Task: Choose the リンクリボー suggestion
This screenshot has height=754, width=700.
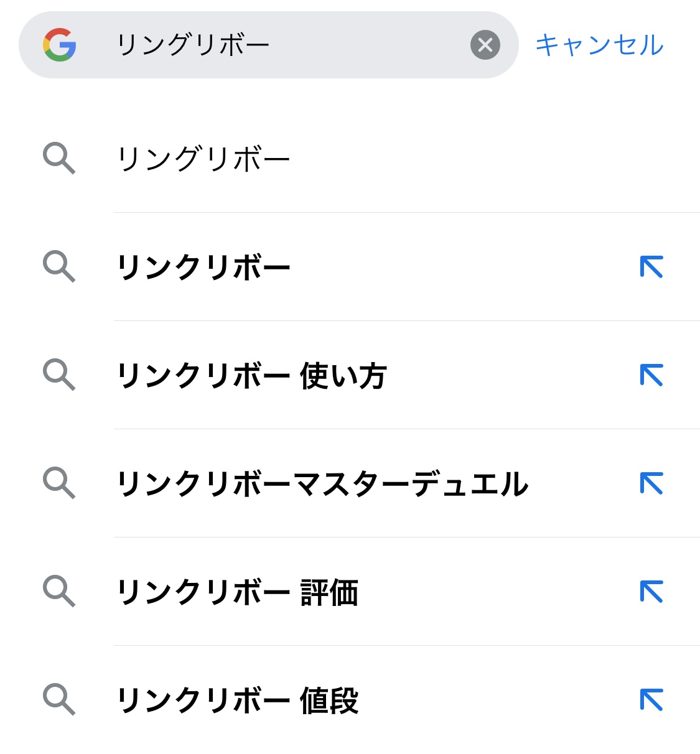Action: tap(203, 267)
